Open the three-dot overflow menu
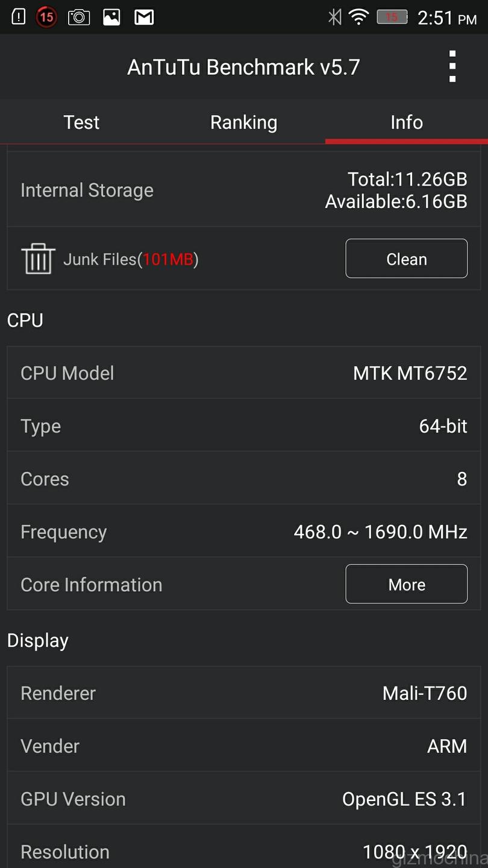The height and width of the screenshot is (868, 488). pos(452,66)
